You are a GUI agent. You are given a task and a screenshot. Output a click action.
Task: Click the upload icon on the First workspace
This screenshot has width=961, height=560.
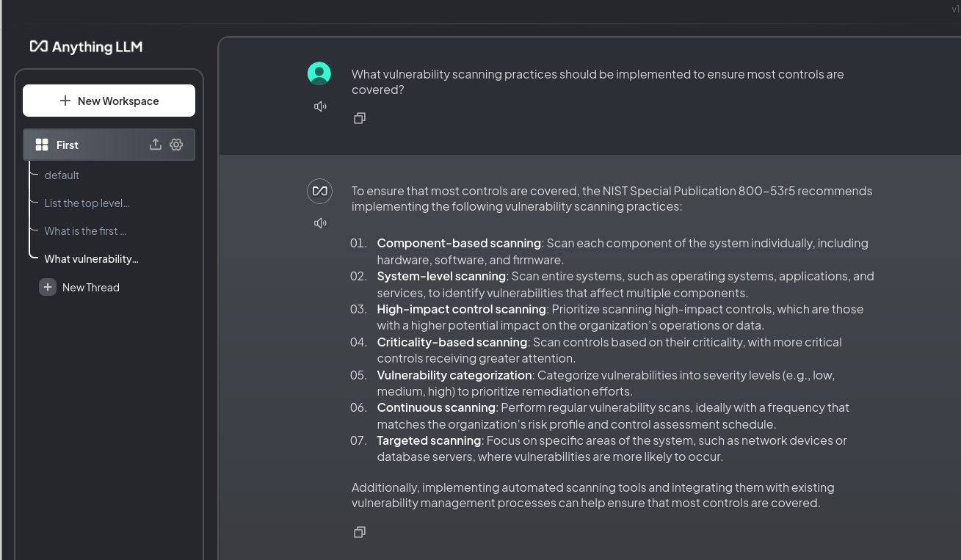[156, 145]
